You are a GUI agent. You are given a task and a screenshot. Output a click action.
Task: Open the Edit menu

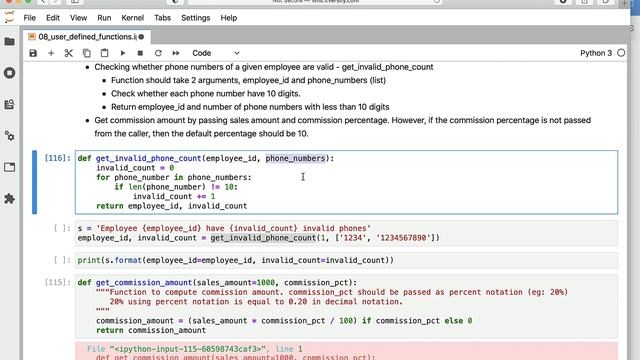(53, 18)
